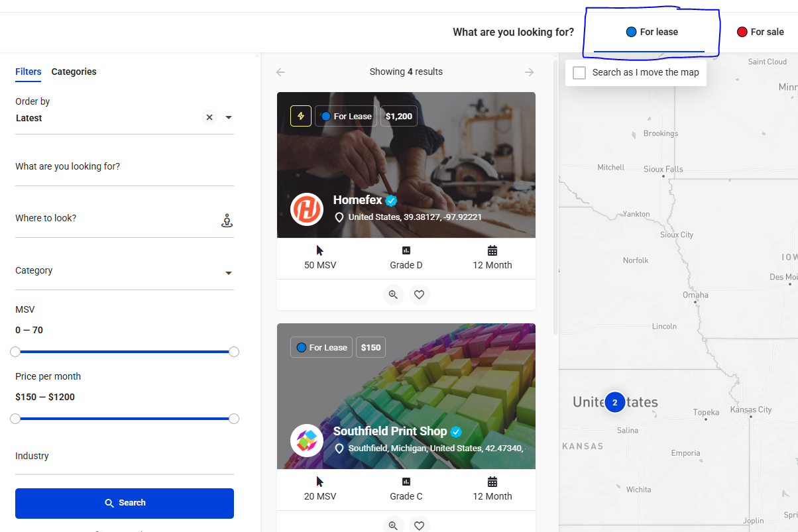The image size is (798, 532).
Task: Click the blue Search button
Action: point(125,503)
